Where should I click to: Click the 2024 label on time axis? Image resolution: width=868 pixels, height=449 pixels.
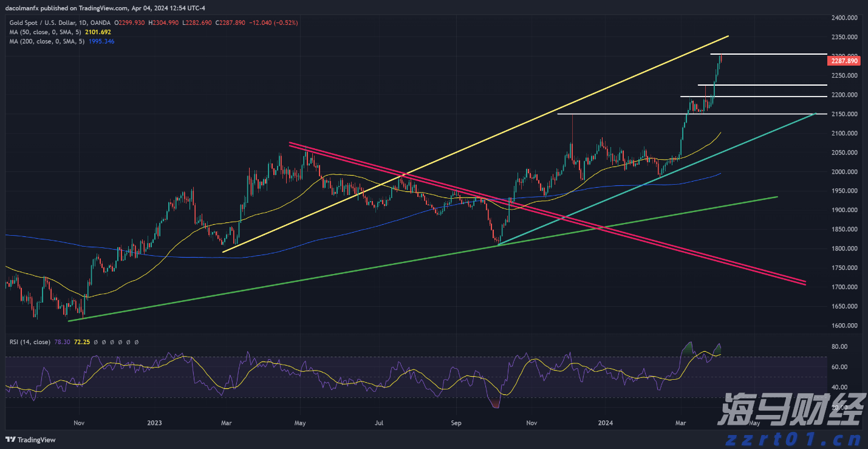606,422
